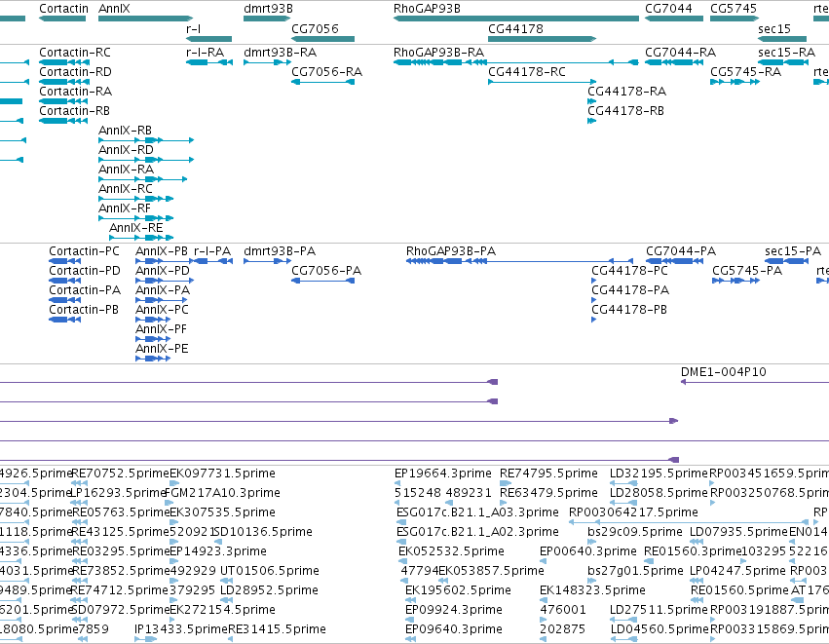Select EST IP13433.5prime label
The height and width of the screenshot is (644, 829).
coord(181,629)
